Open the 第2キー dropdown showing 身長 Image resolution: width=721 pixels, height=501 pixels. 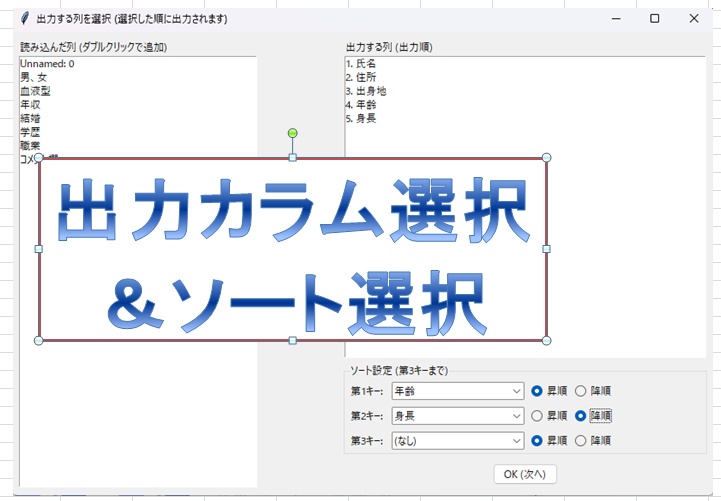458,416
